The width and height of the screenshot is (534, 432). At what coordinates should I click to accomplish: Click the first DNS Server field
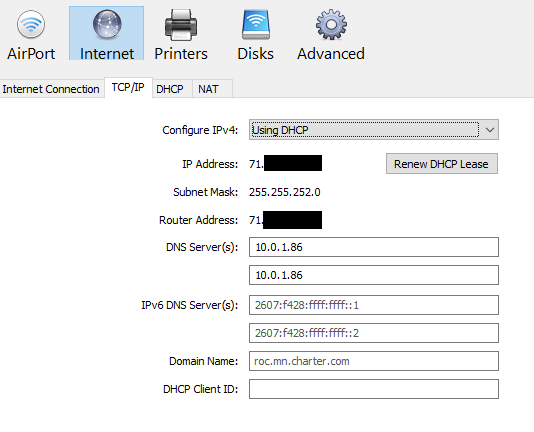[374, 247]
